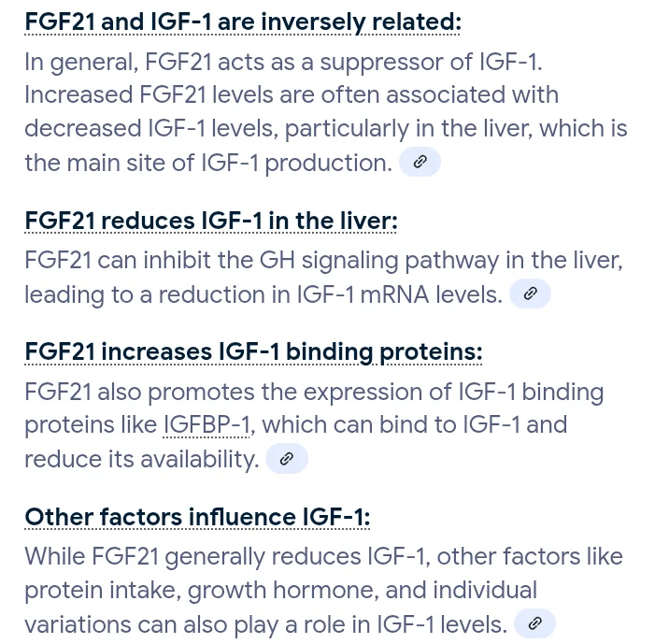The height and width of the screenshot is (644, 655).
Task: Click 'FGF21 and IGF-1 are inversely related' heading
Action: (243, 21)
